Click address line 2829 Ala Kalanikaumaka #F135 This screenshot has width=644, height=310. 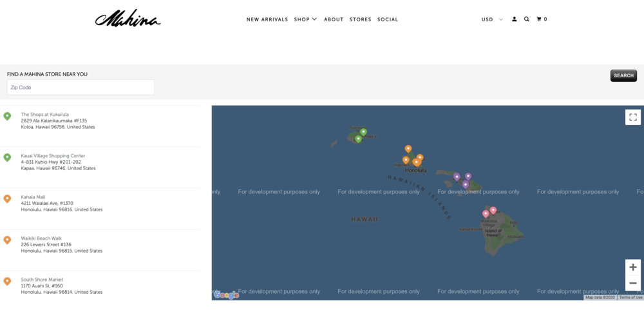(x=54, y=121)
